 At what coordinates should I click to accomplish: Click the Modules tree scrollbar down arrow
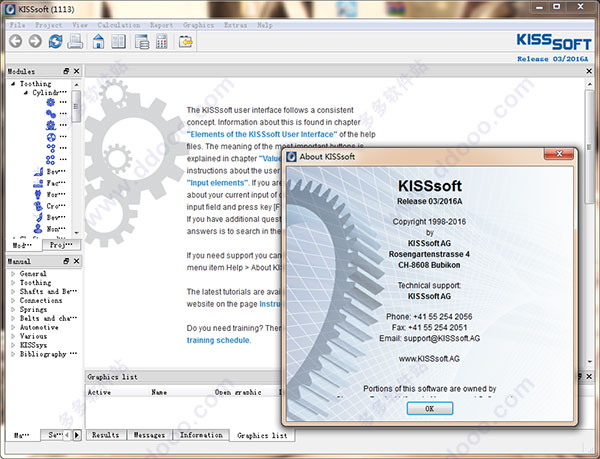click(77, 233)
